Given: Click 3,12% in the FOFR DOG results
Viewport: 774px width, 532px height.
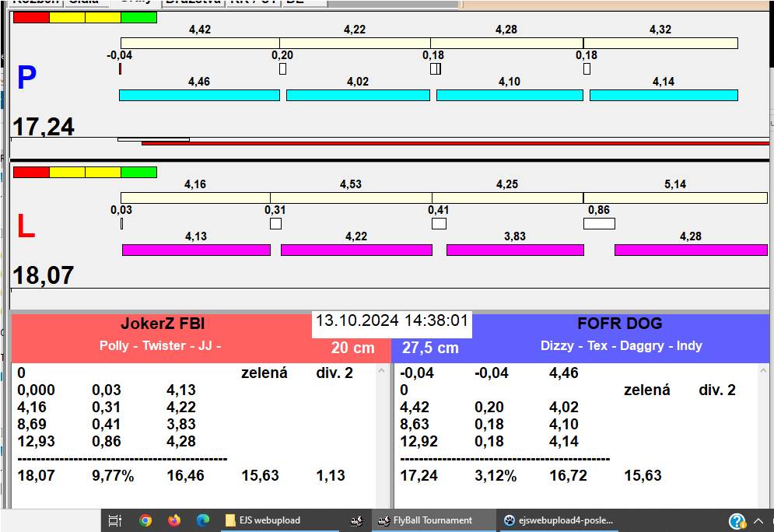Looking at the screenshot, I should click(496, 476).
